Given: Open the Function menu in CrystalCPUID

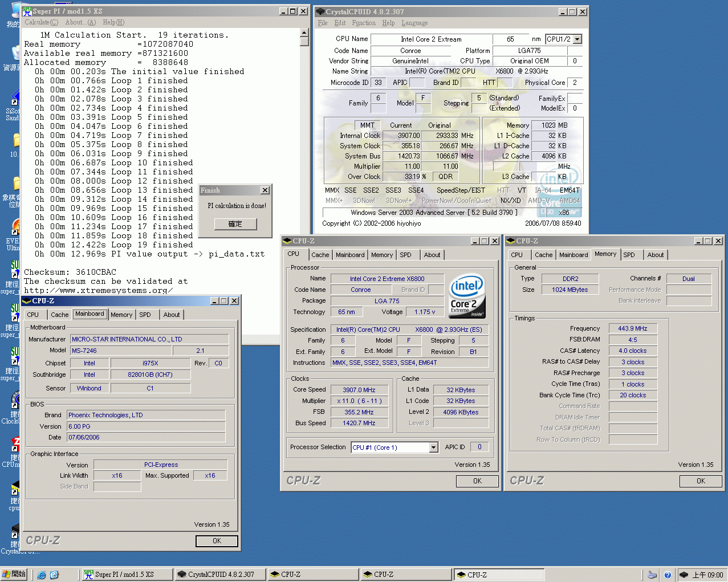Looking at the screenshot, I should pyautogui.click(x=364, y=23).
